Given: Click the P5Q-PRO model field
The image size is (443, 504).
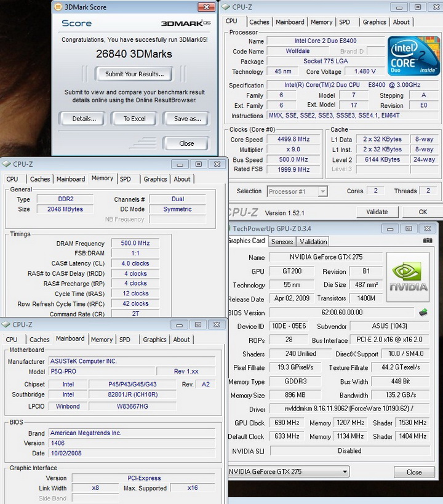Looking at the screenshot, I should pos(102,371).
